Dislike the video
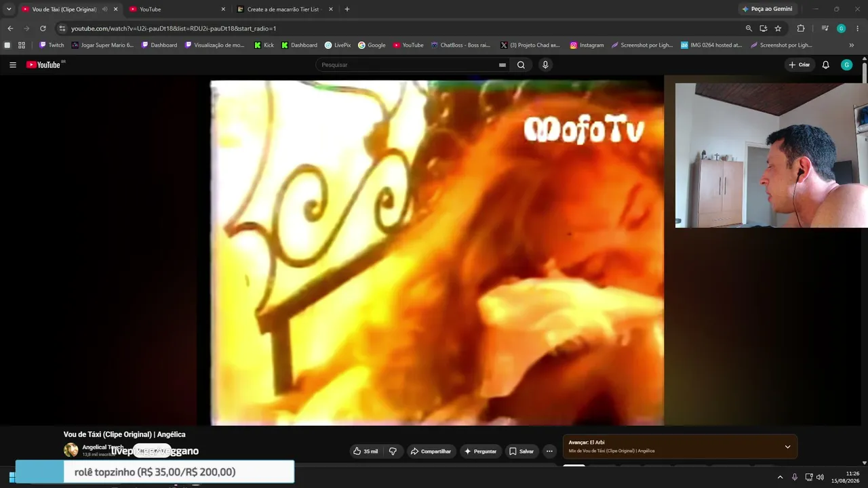The width and height of the screenshot is (868, 488). pyautogui.click(x=393, y=451)
